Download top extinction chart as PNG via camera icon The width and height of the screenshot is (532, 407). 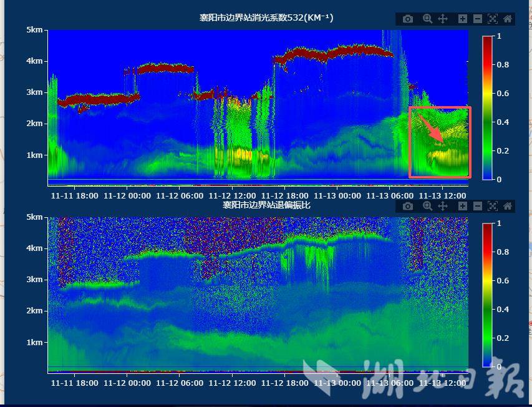tap(408, 19)
